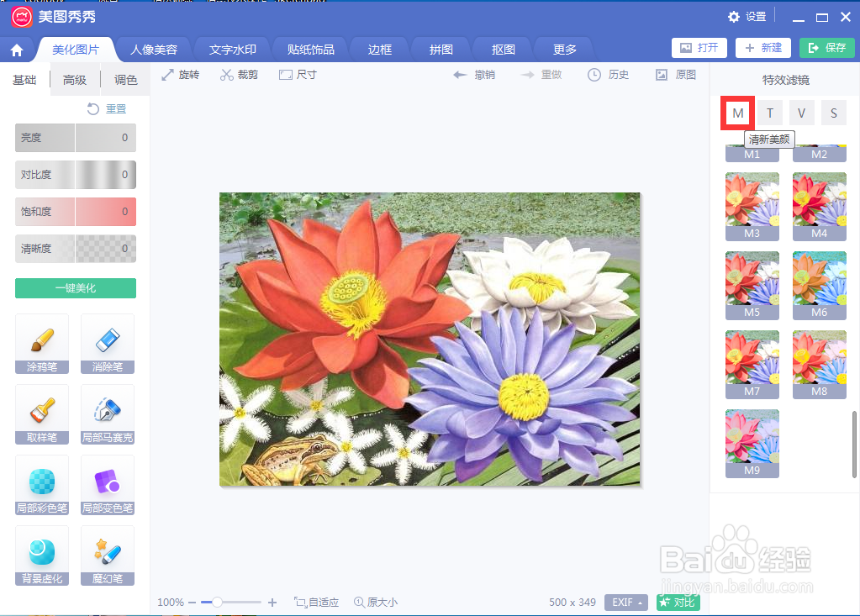Switch filter category from M to T
Screen dimensions: 860x616
pyautogui.click(x=769, y=112)
